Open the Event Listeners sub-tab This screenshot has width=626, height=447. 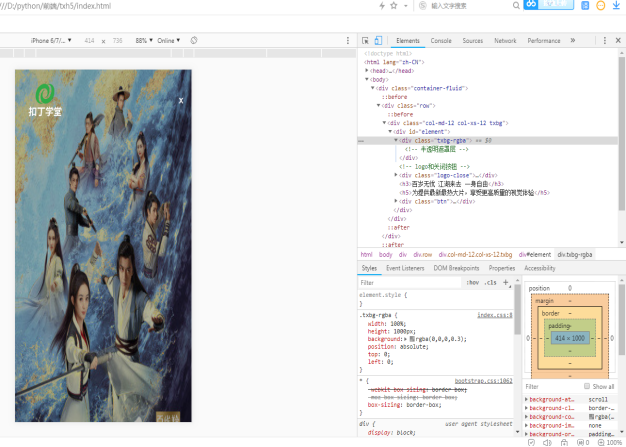(x=405, y=268)
